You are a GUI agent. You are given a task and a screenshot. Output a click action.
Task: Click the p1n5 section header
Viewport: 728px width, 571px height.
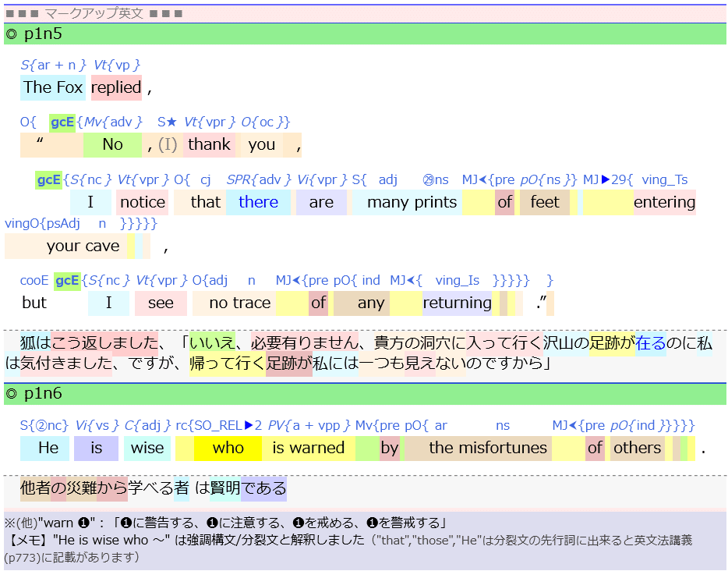(x=365, y=34)
